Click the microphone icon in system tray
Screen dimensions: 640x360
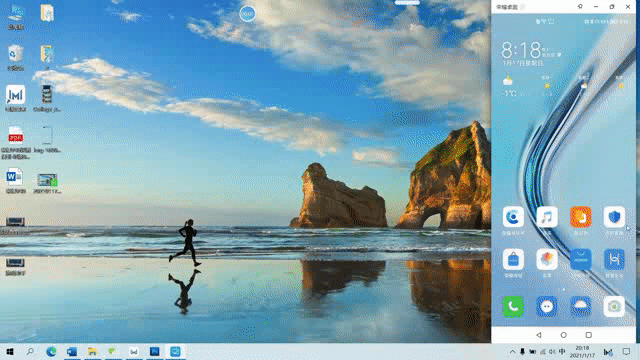[x=522, y=351]
